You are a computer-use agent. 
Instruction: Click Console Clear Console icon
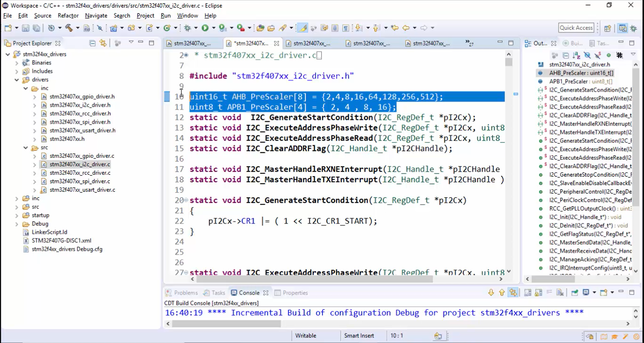click(560, 293)
